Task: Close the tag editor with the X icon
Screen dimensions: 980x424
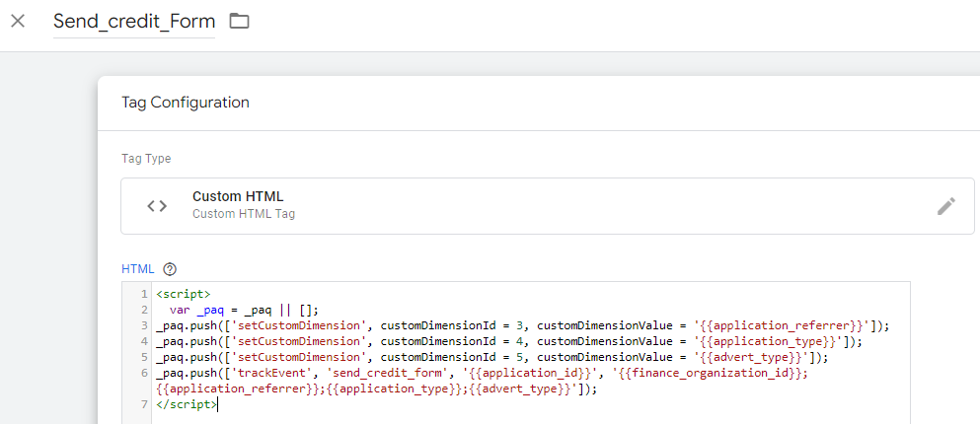Action: tap(18, 21)
